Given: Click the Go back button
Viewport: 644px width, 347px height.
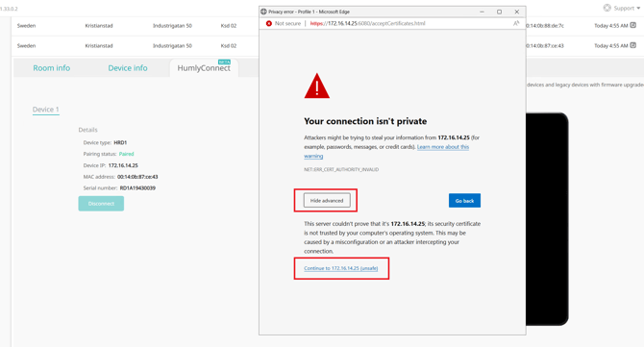Looking at the screenshot, I should (464, 200).
